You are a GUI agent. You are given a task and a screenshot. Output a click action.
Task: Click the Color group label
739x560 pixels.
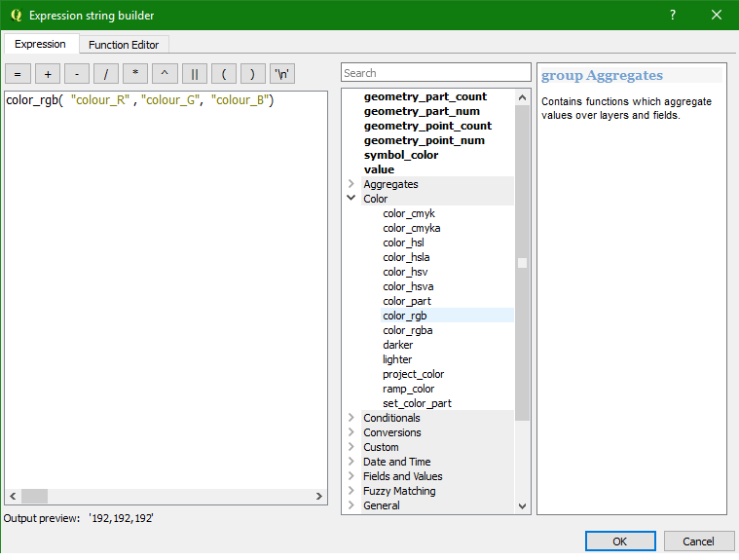pos(376,199)
